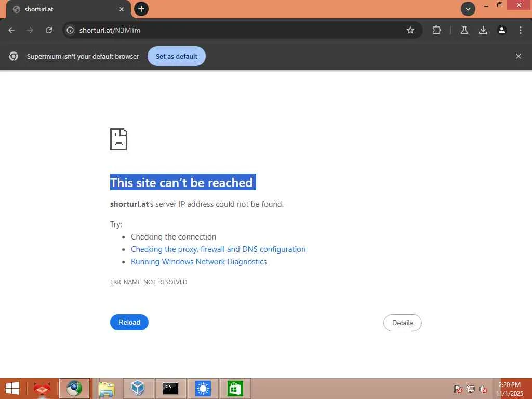Restore down the browser window

(499, 5)
